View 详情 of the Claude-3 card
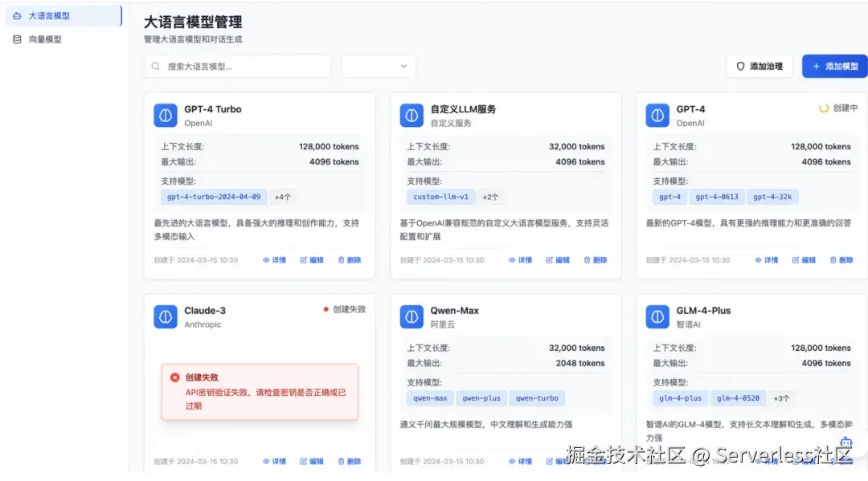This screenshot has width=868, height=481. point(275,461)
